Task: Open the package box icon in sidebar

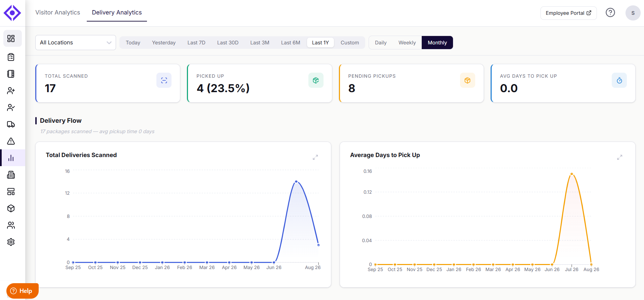Action: tap(11, 209)
